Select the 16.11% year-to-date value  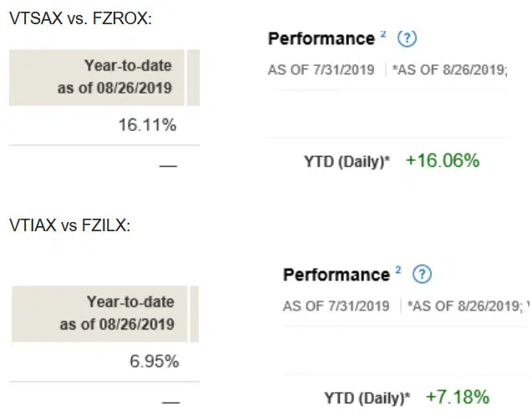[x=149, y=124]
